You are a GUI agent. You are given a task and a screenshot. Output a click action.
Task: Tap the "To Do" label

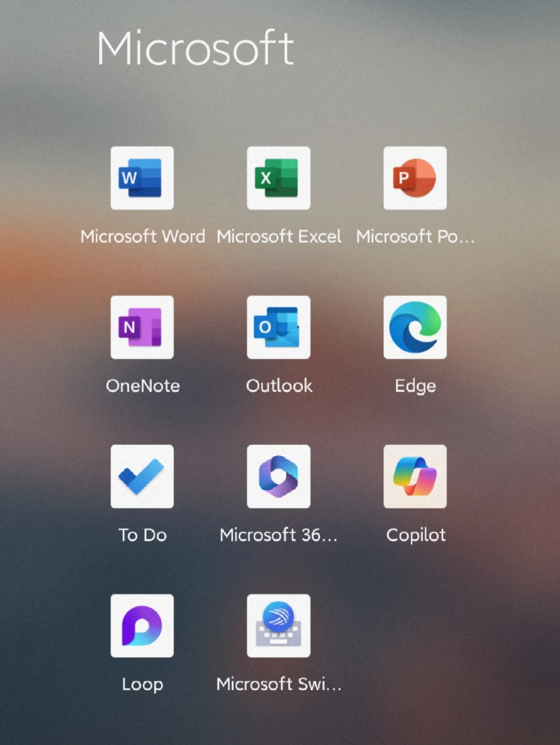point(143,535)
